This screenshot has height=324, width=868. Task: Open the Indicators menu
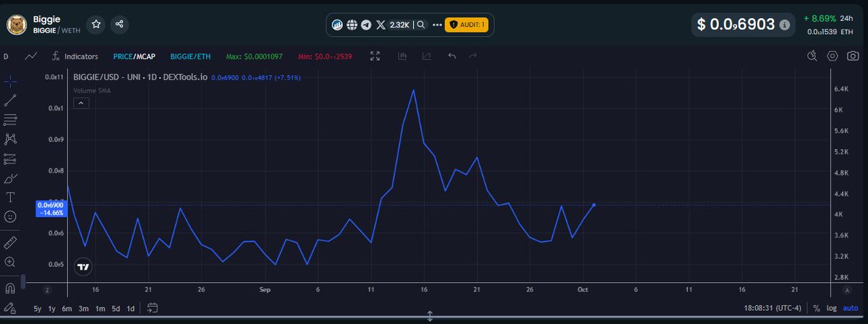[x=75, y=56]
